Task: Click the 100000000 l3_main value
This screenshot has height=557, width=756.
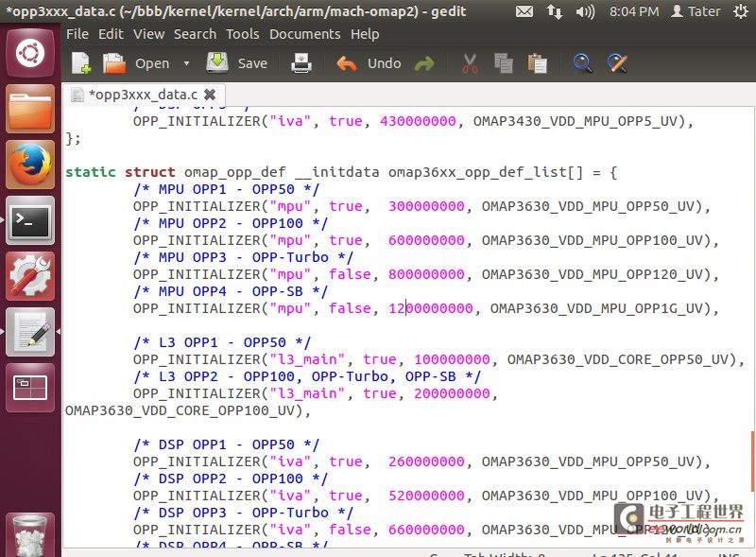Action: (452, 359)
